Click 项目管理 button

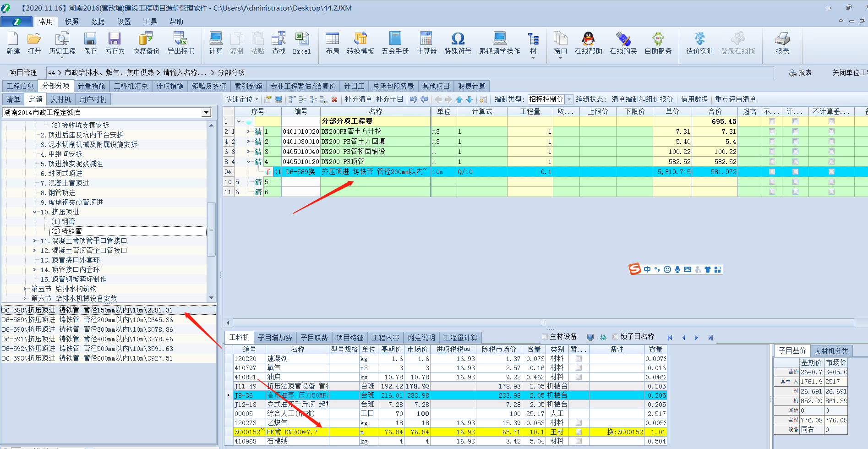coord(23,72)
